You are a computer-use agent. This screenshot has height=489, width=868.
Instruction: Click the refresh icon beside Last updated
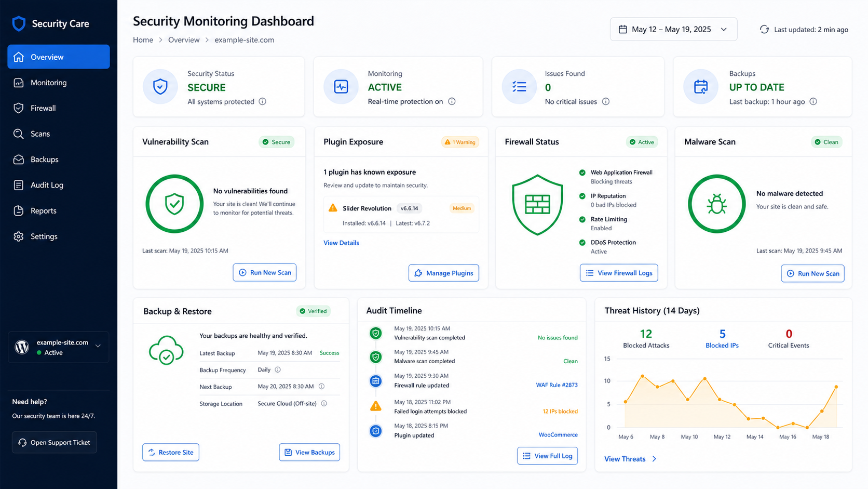[x=764, y=30]
